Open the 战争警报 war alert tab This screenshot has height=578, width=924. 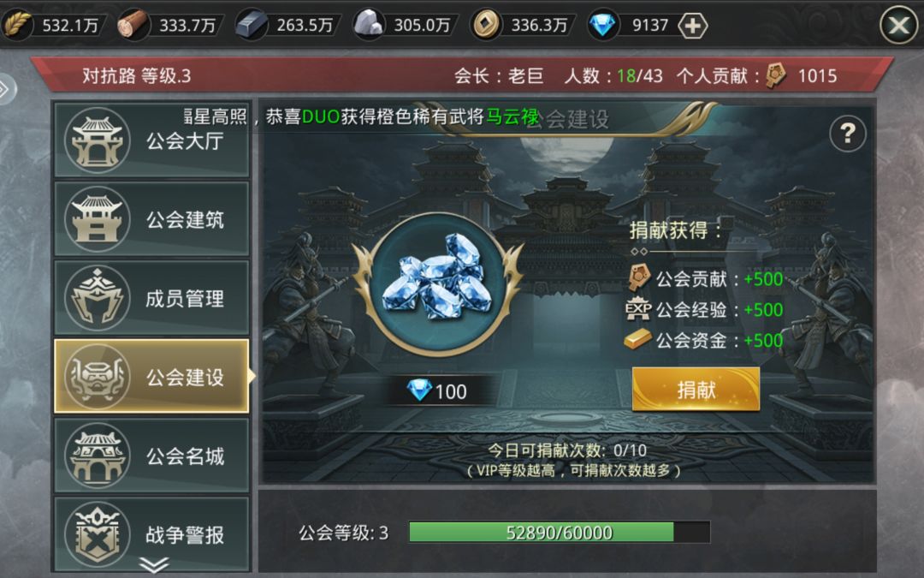pyautogui.click(x=151, y=533)
